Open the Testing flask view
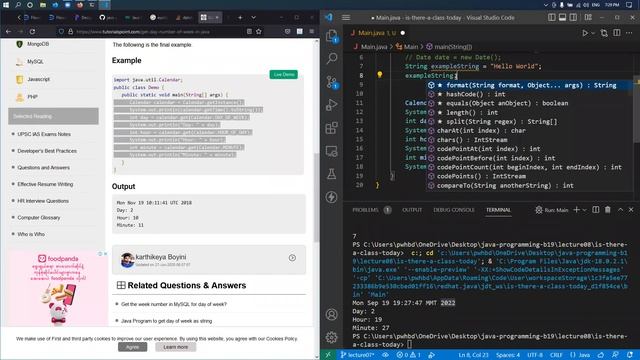The image size is (640, 360). (331, 174)
